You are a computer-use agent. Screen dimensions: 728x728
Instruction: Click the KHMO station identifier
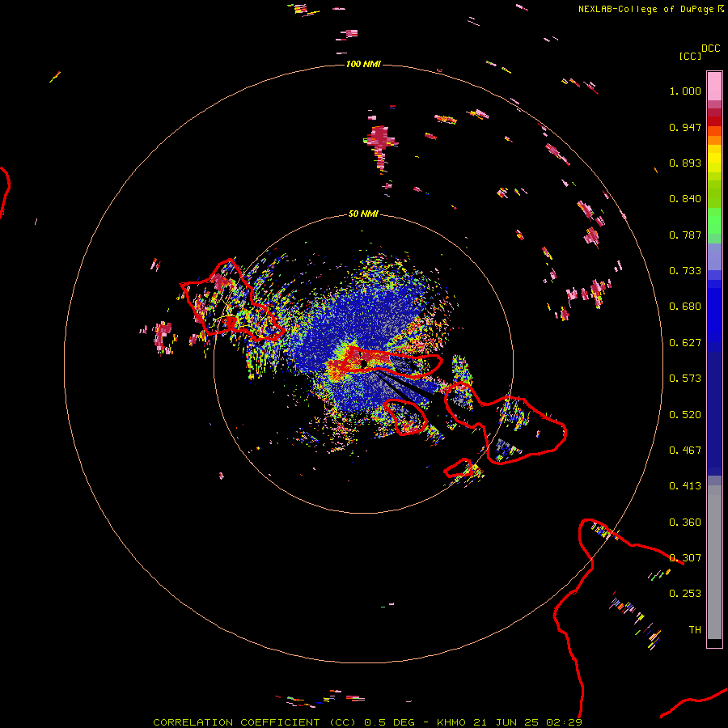pyautogui.click(x=451, y=722)
